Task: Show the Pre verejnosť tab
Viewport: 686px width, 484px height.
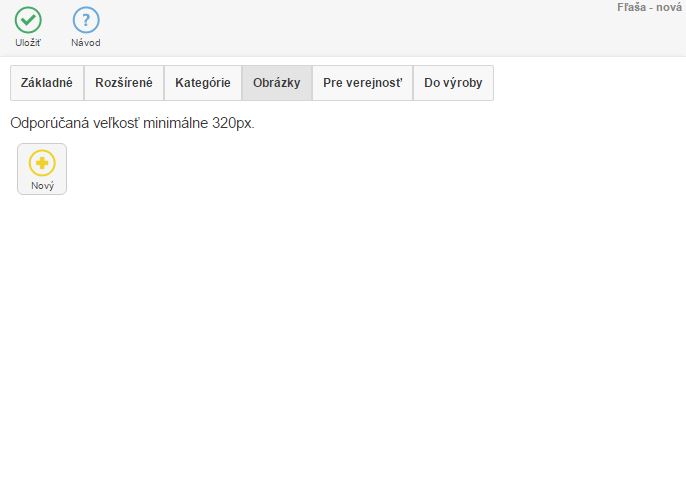Action: 362,83
